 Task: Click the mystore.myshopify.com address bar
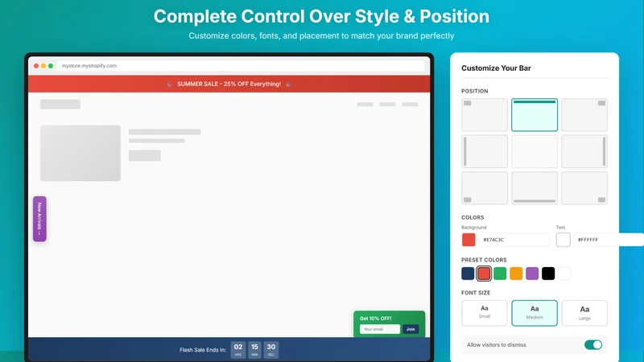click(x=241, y=66)
